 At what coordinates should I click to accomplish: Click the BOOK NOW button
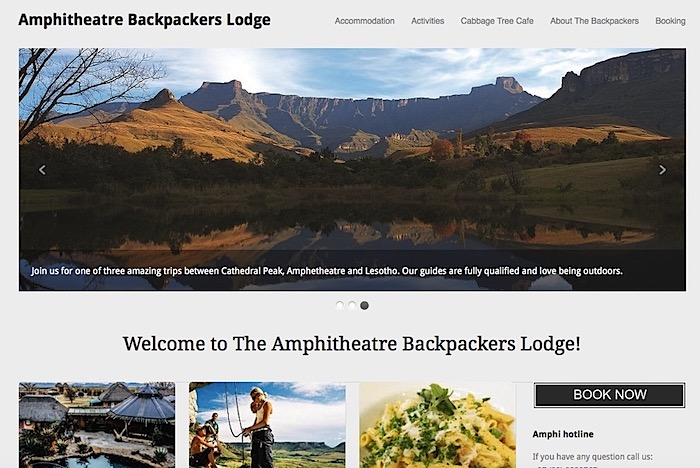[x=609, y=395]
